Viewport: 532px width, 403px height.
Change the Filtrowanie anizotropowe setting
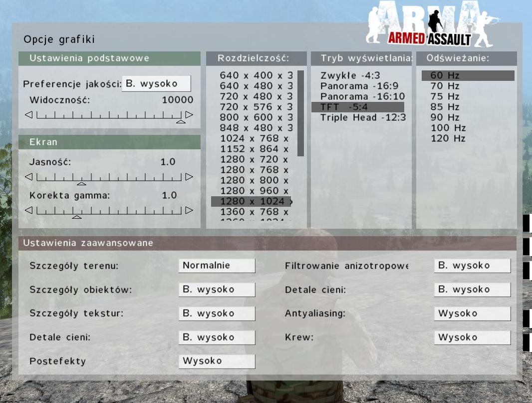[x=472, y=266]
